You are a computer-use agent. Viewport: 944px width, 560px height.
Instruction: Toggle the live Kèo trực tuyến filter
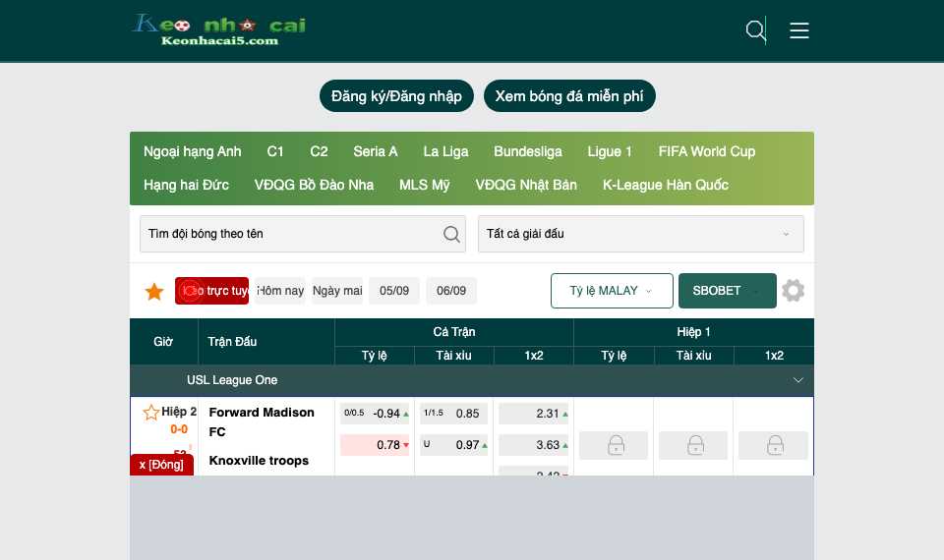tap(212, 291)
